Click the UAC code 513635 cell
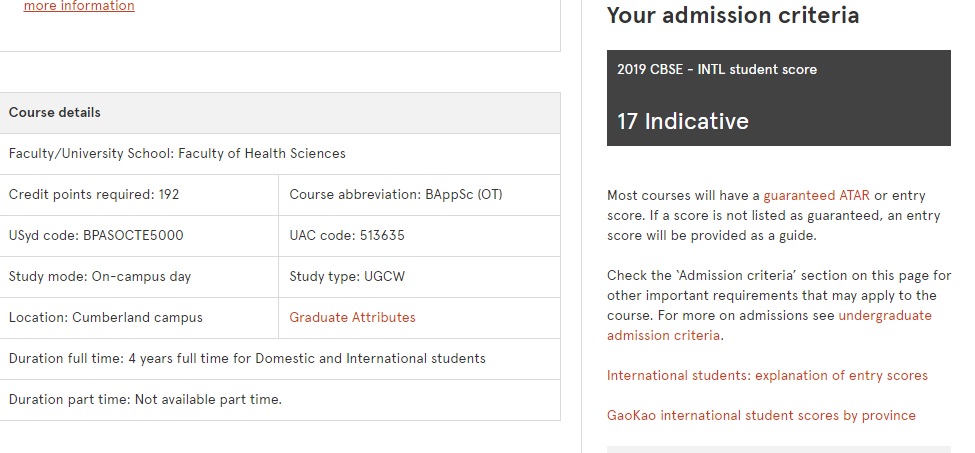Image resolution: width=975 pixels, height=453 pixels. (x=347, y=236)
